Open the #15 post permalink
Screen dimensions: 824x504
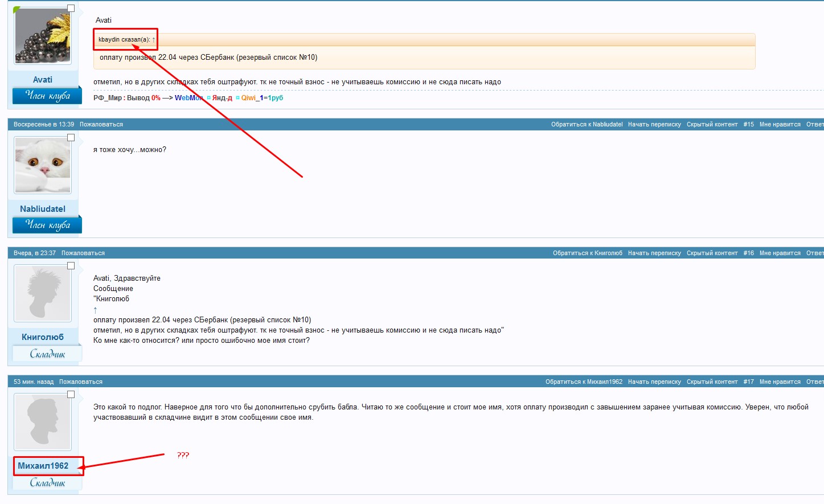748,124
